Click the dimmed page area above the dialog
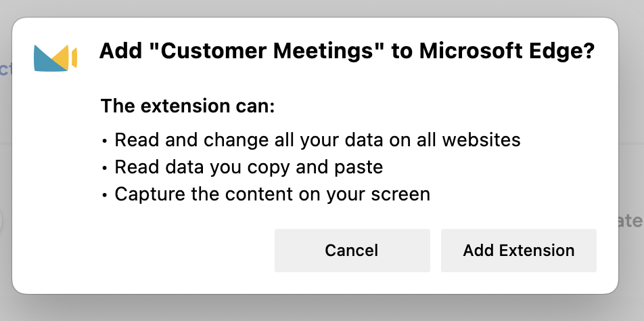 pyautogui.click(x=322, y=7)
